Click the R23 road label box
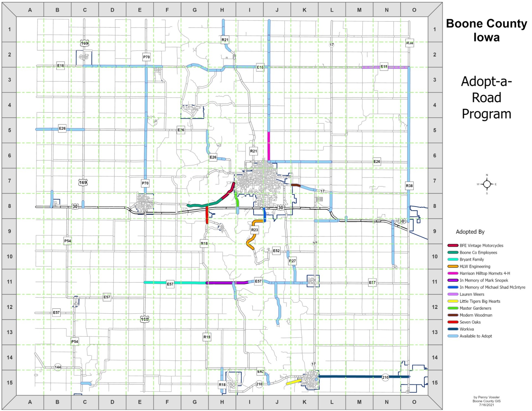 (254, 230)
